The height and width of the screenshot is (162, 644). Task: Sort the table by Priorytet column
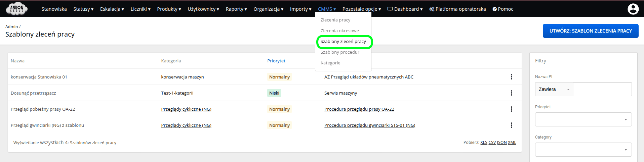[276, 61]
